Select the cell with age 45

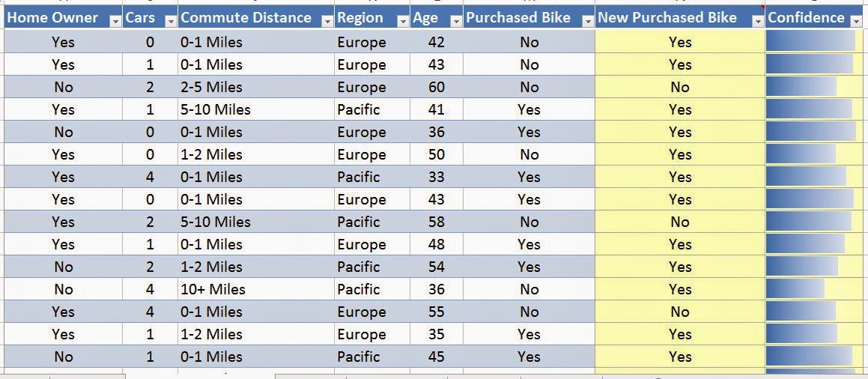(x=436, y=357)
